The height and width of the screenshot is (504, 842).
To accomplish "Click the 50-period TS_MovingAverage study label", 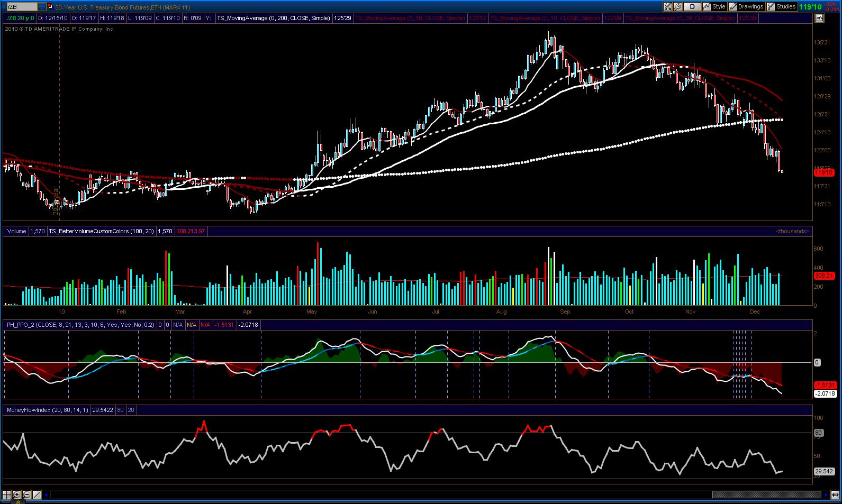I will 410,18.
